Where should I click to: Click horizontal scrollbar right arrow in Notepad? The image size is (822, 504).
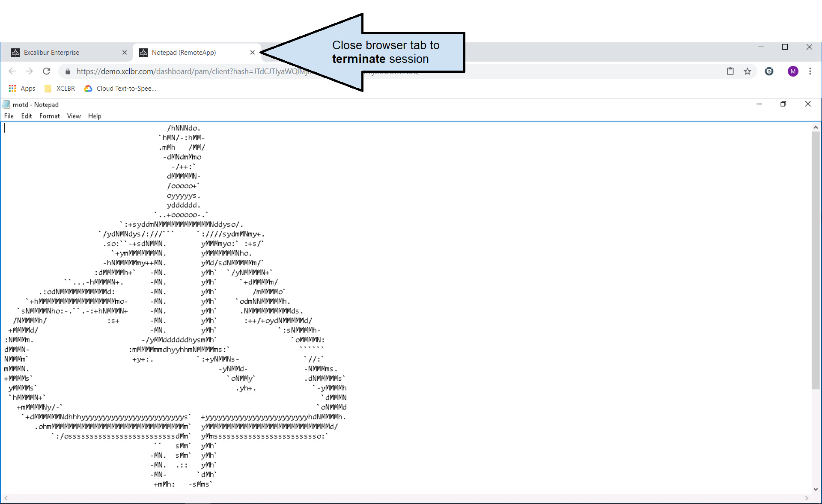click(807, 498)
